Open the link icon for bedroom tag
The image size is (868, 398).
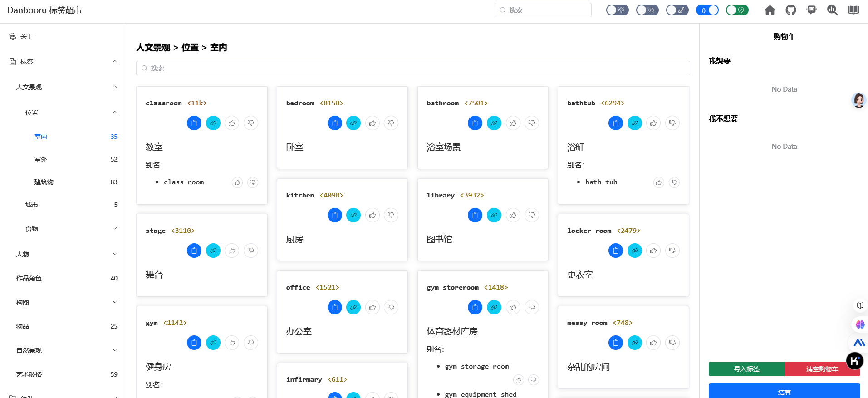tap(353, 123)
